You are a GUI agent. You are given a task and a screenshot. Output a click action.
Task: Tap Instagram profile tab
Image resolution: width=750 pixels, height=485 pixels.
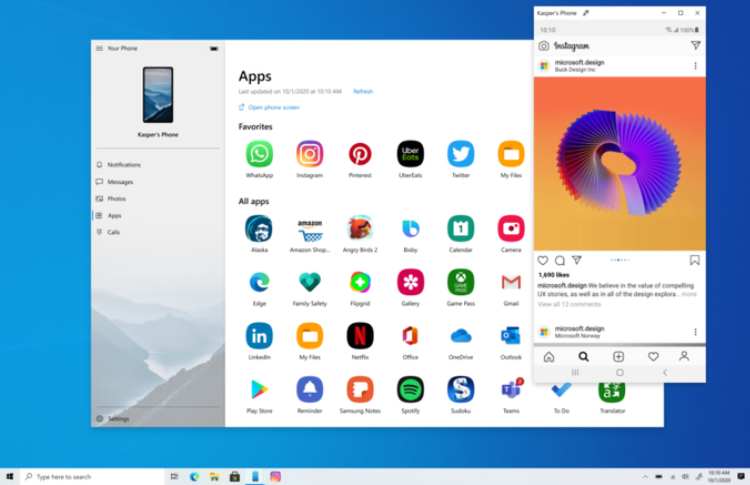684,356
